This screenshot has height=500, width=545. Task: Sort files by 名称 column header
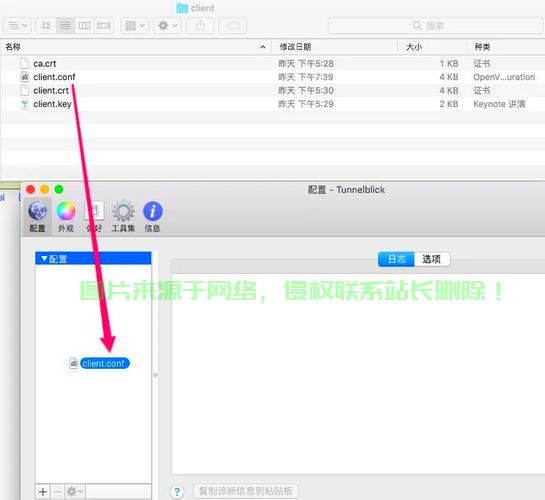pyautogui.click(x=136, y=47)
